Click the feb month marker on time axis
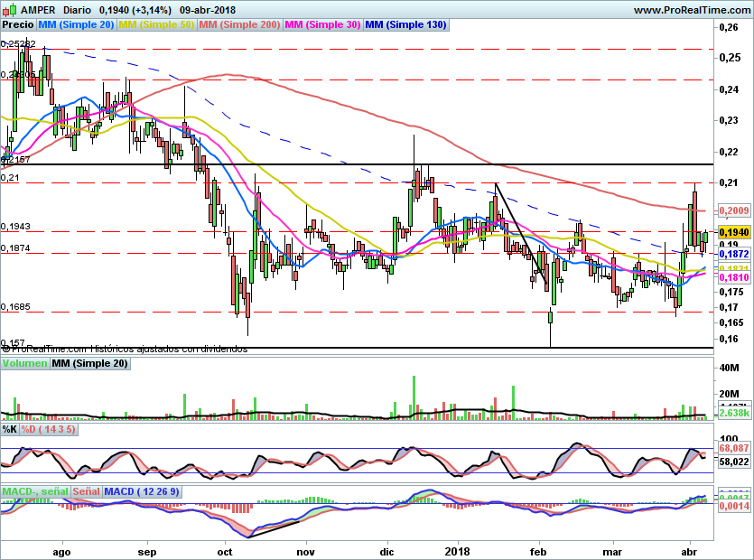 tap(538, 552)
